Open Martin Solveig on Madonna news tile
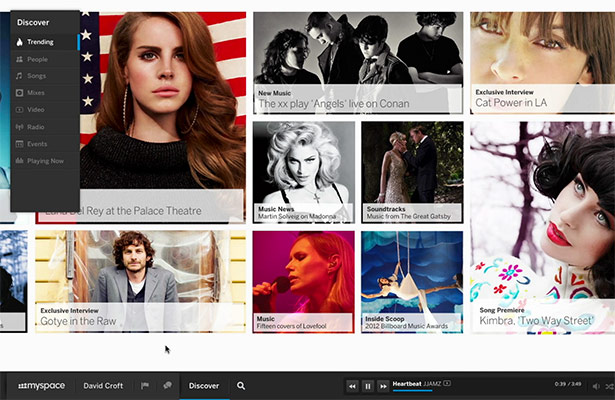 [304, 172]
